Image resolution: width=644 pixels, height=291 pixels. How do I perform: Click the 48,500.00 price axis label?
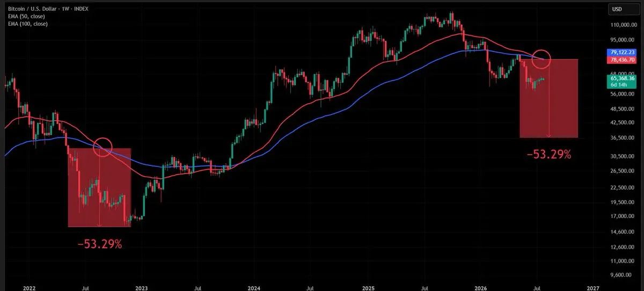(x=623, y=108)
